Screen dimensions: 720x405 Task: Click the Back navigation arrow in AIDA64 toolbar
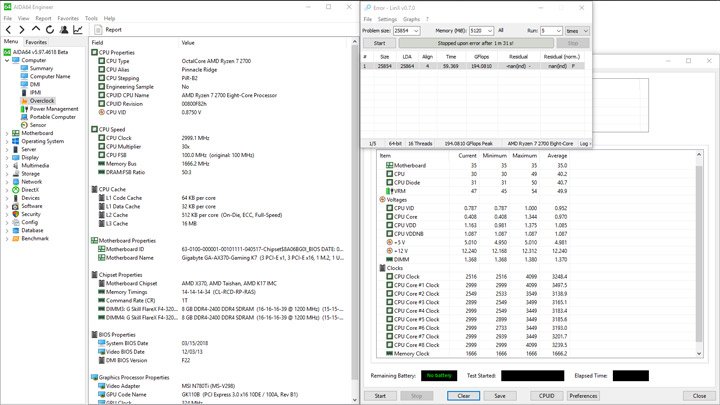click(9, 30)
